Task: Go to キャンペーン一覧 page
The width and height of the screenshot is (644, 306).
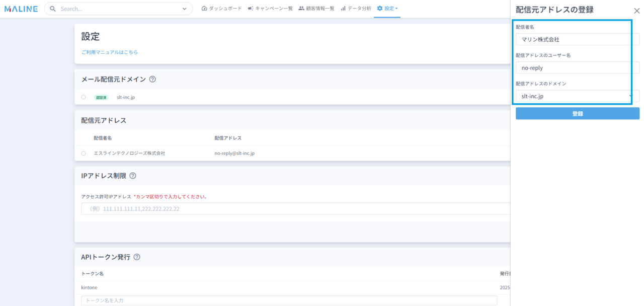Action: (270, 9)
